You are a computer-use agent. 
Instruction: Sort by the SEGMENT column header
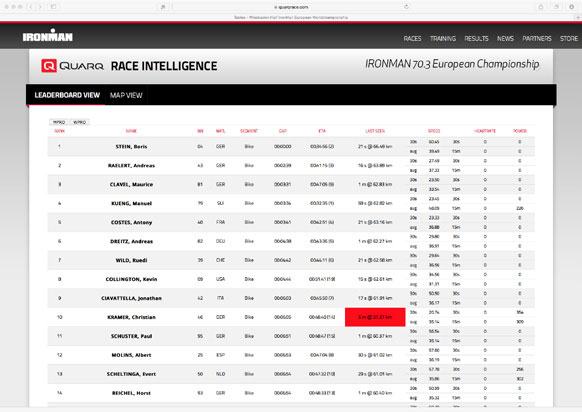point(249,131)
